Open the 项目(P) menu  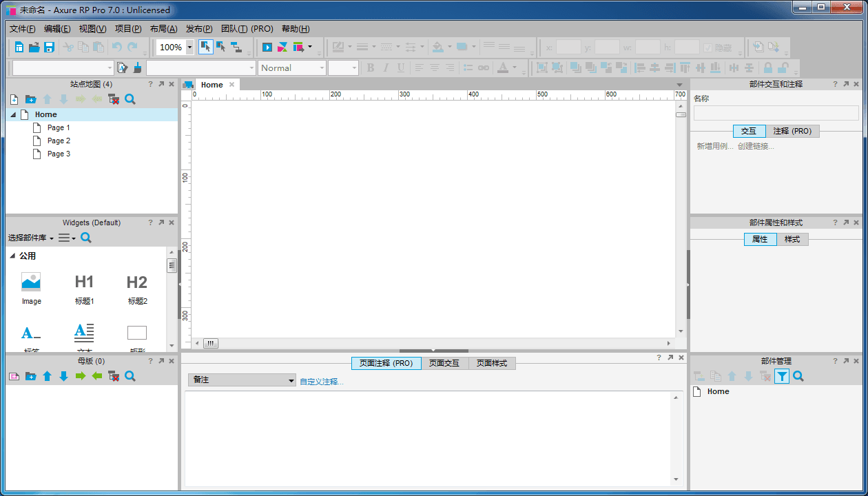point(128,29)
